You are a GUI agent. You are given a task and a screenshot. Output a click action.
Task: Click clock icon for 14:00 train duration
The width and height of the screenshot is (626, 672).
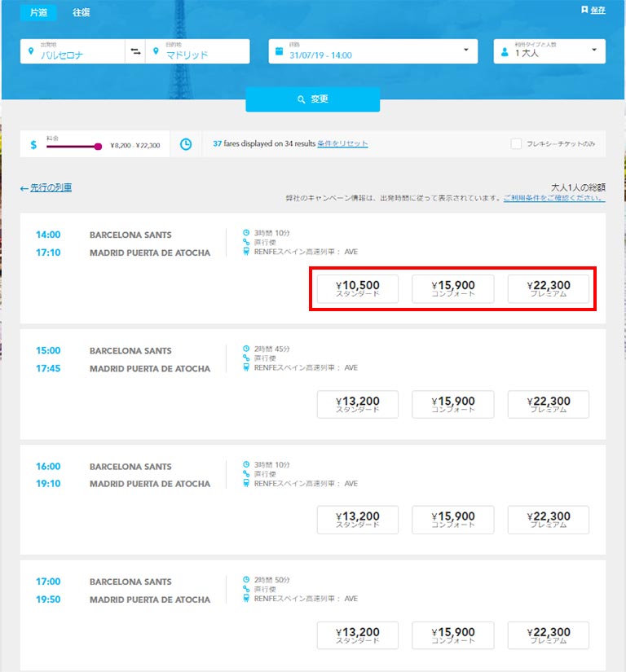[x=246, y=233]
